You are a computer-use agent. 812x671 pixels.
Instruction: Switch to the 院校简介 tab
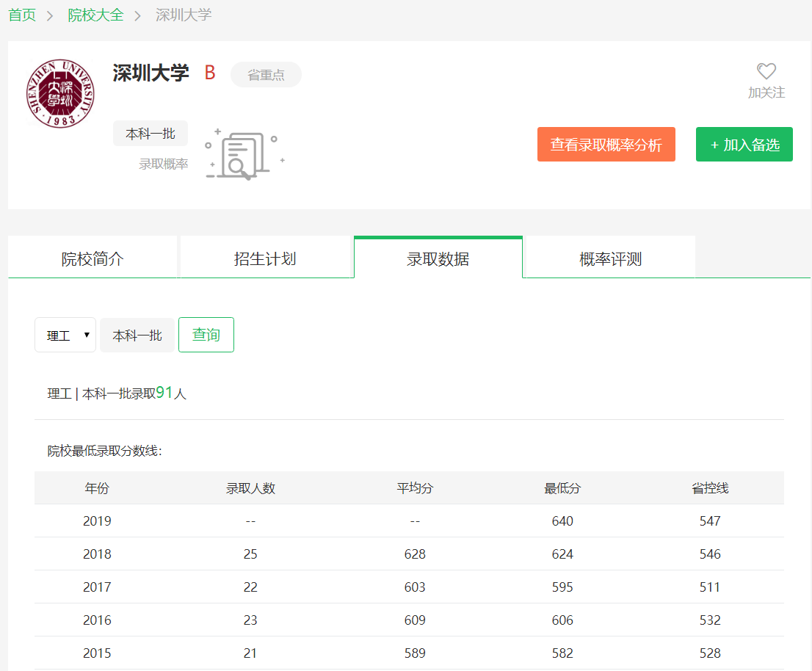tap(93, 258)
